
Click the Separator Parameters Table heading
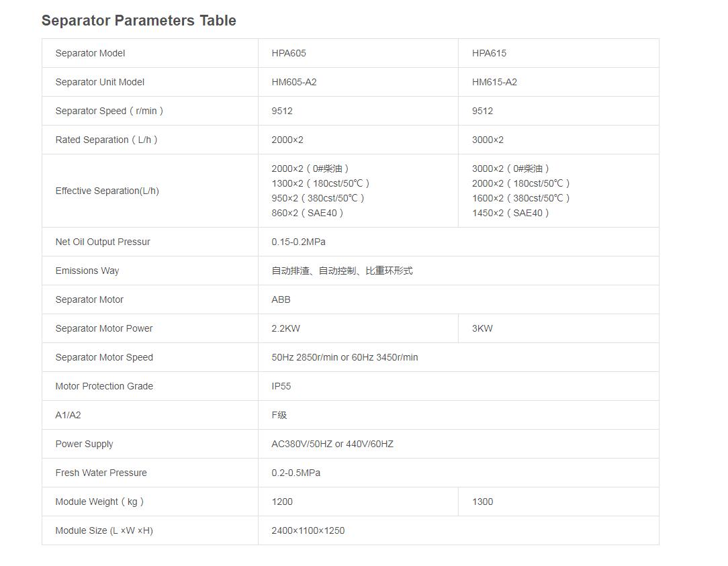click(138, 21)
